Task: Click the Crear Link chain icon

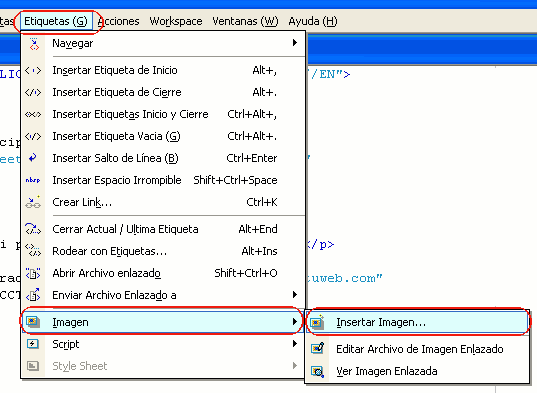Action: (x=33, y=202)
